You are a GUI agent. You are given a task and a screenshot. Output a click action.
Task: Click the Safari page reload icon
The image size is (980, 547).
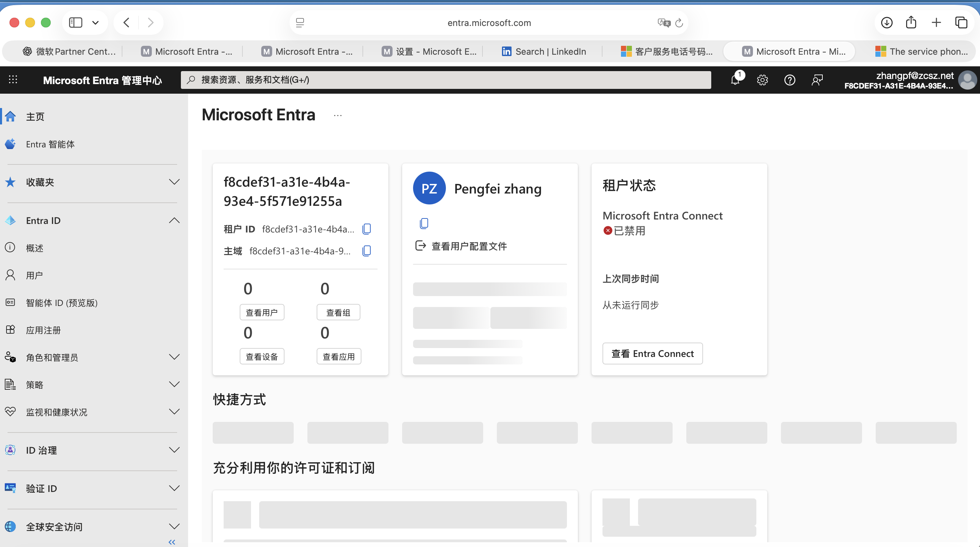pos(679,23)
